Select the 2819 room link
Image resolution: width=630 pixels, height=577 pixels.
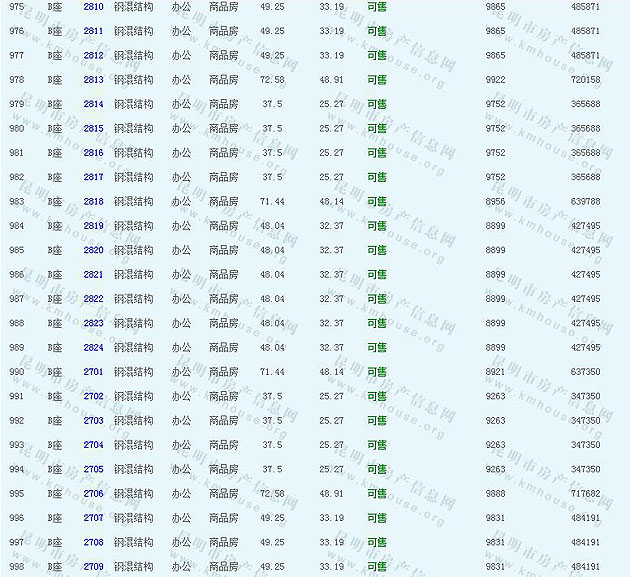93,226
